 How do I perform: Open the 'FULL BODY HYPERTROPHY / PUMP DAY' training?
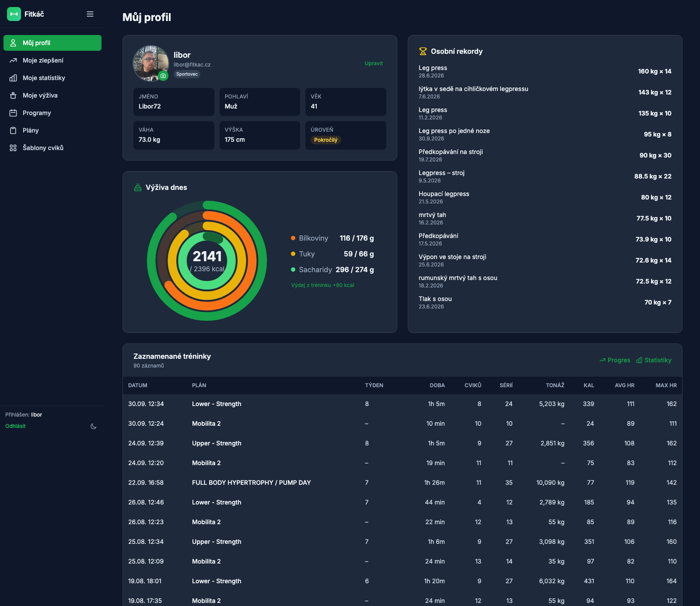(x=402, y=483)
